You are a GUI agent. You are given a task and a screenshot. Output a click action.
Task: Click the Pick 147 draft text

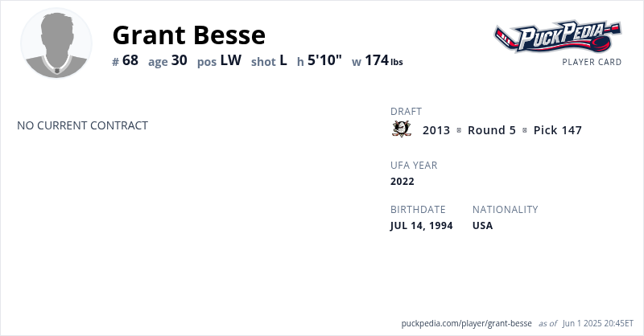coord(557,130)
